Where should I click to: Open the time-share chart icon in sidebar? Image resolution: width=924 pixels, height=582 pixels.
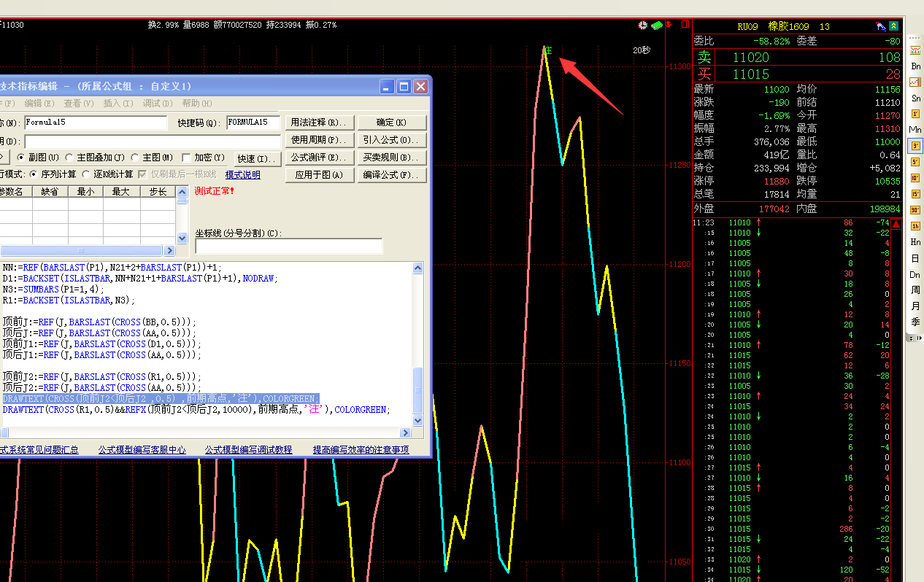click(915, 50)
